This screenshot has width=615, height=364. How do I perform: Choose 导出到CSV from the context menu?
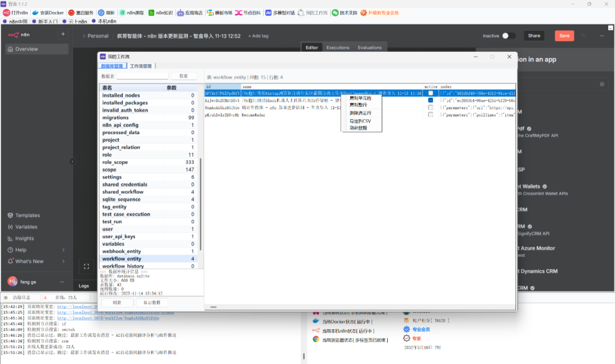tap(361, 121)
